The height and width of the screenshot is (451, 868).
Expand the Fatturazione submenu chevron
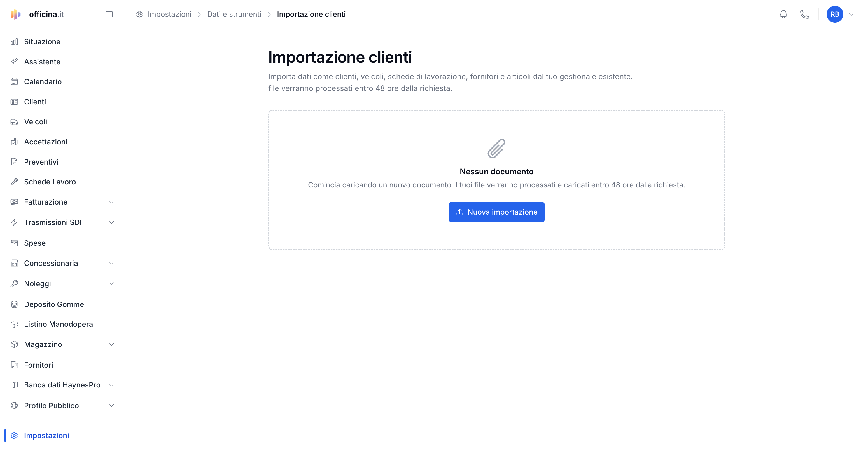pos(111,202)
